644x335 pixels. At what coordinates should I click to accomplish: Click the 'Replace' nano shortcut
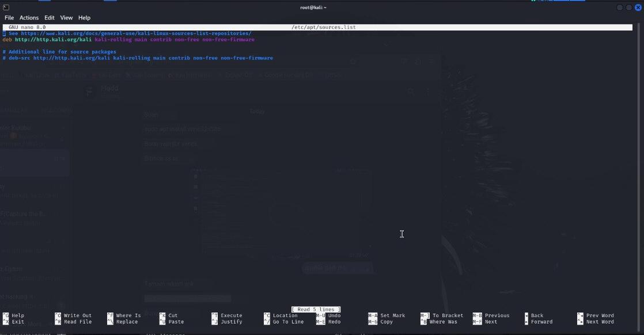point(127,321)
